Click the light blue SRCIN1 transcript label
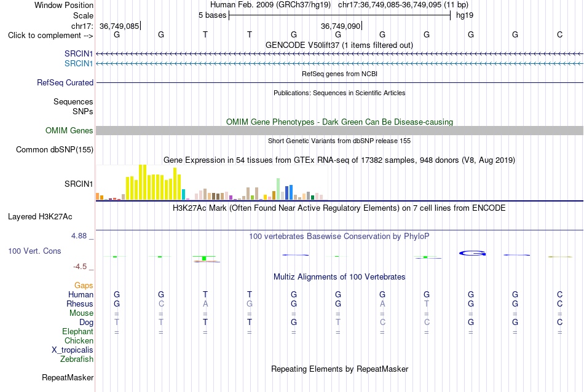The width and height of the screenshot is (584, 392). (79, 64)
